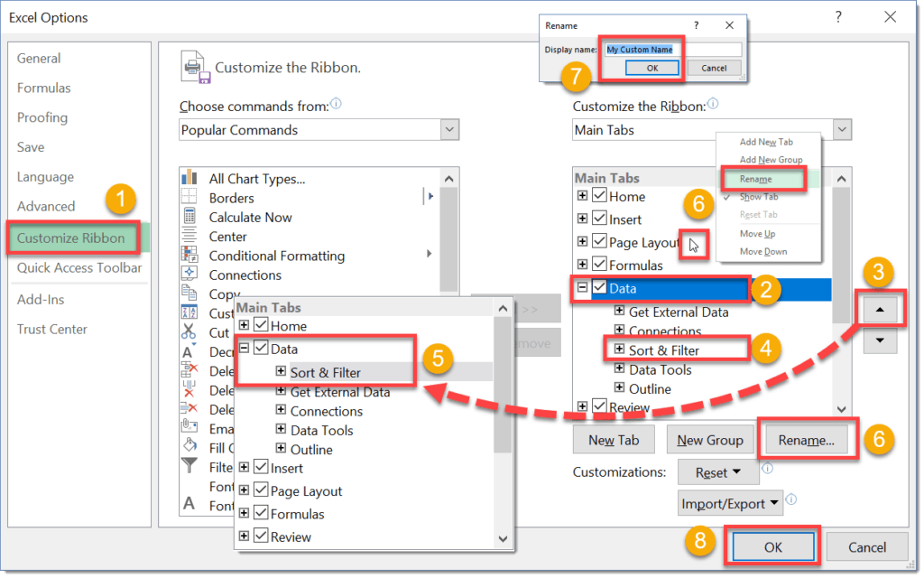Click OK in the Rename dialog
The image size is (924, 578).
click(651, 69)
